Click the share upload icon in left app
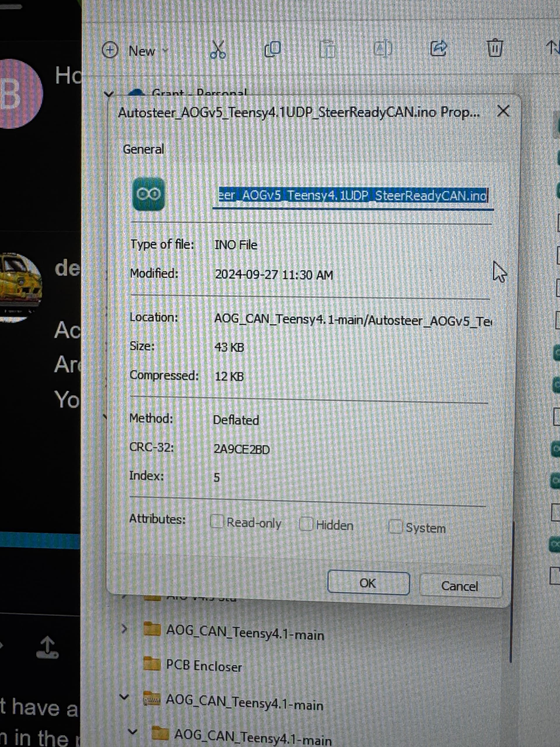Viewport: 560px width, 747px height. tap(47, 647)
